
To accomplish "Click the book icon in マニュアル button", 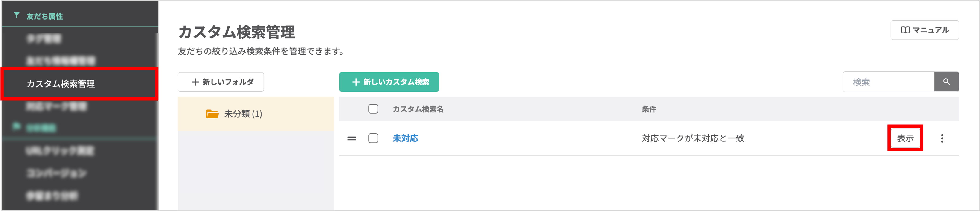I will click(x=905, y=30).
